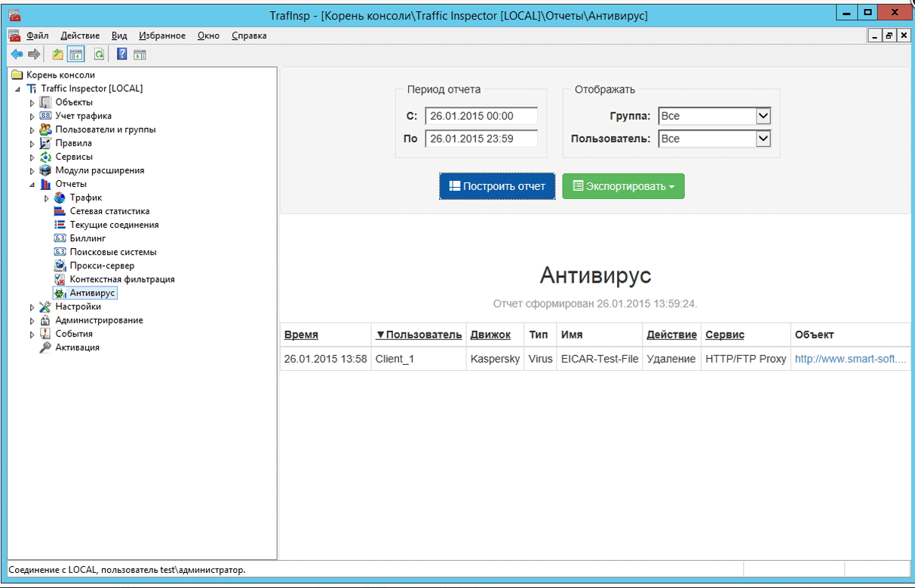This screenshot has width=915, height=588.
Task: Click the up-one-level folder icon
Action: [x=57, y=54]
